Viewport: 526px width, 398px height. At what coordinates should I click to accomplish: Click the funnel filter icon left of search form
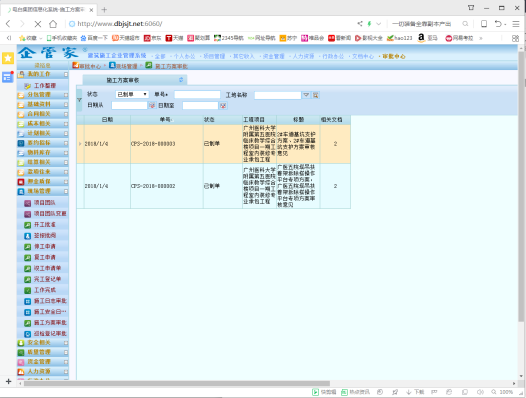pos(80,100)
